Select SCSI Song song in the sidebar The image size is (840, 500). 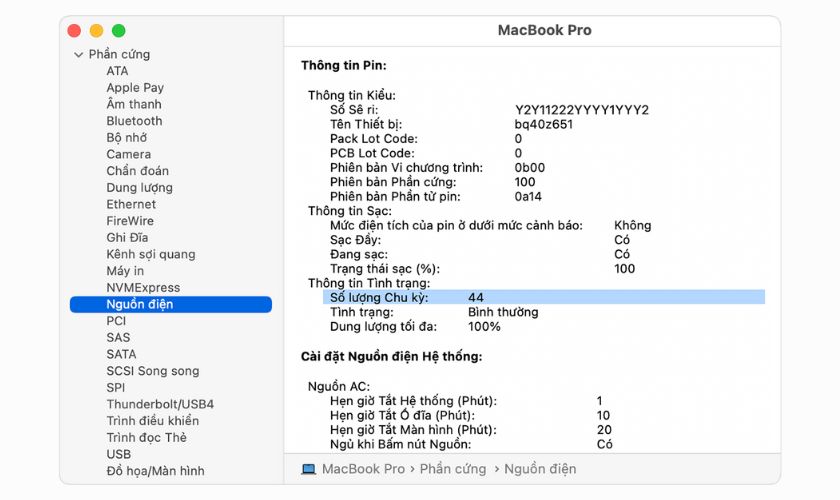[x=153, y=371]
